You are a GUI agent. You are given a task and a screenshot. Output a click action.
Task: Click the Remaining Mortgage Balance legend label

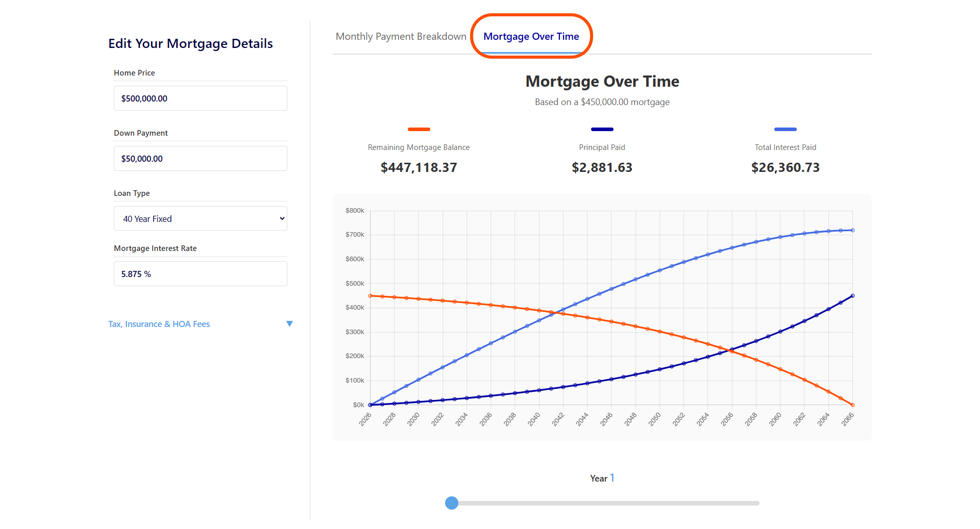pyautogui.click(x=419, y=147)
